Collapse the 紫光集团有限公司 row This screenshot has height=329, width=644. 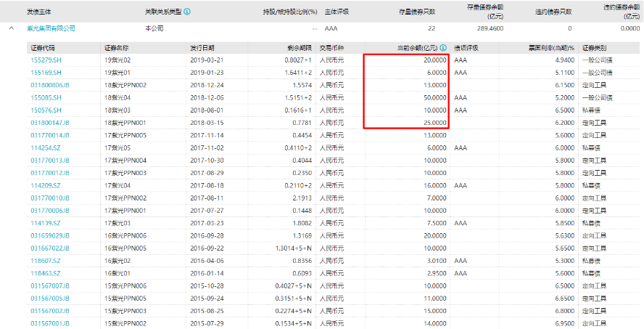coord(12,28)
